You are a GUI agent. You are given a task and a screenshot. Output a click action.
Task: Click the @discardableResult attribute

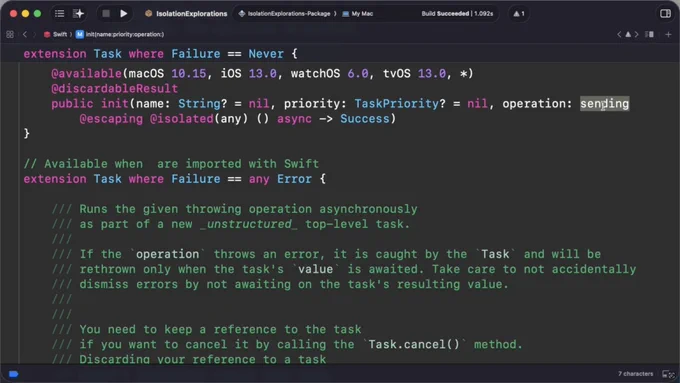pos(114,88)
